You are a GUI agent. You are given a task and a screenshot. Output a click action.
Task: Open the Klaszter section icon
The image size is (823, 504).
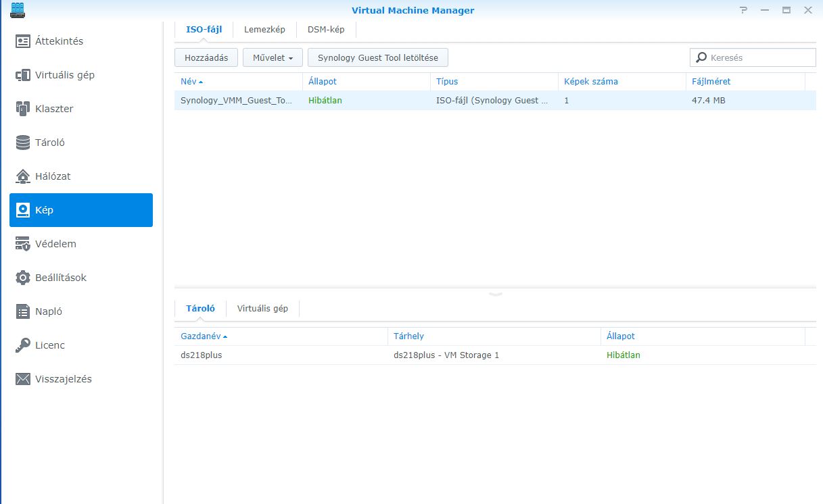tap(23, 109)
